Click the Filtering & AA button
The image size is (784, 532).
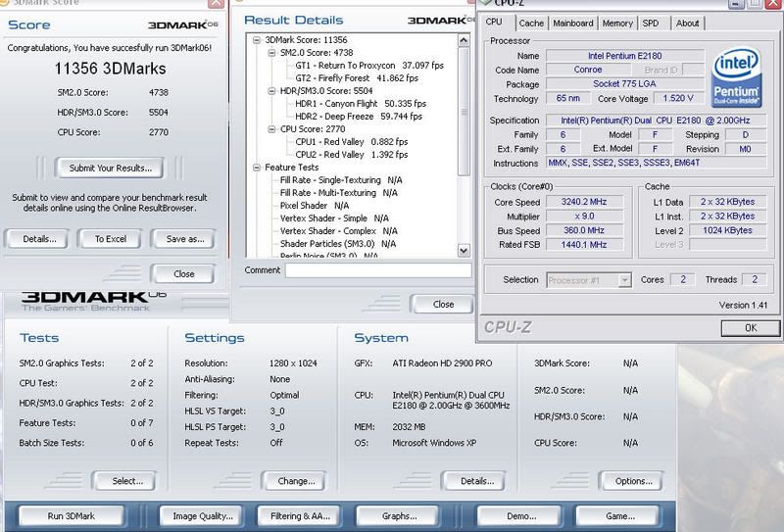point(298,515)
